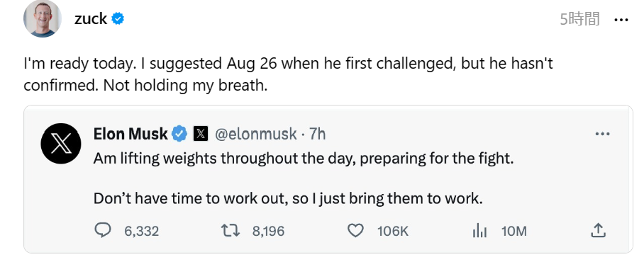Viewport: 644px width, 262px height.
Task: Click the zuck username
Action: pyautogui.click(x=91, y=19)
